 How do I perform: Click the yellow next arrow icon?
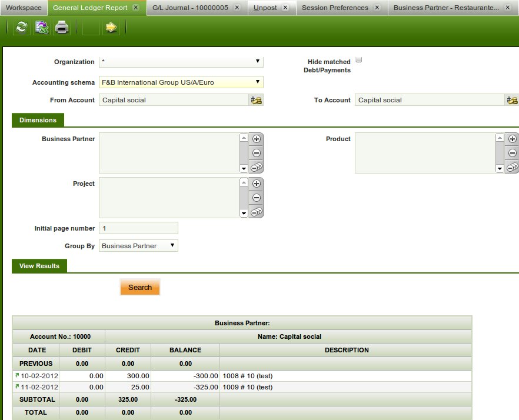(x=111, y=28)
